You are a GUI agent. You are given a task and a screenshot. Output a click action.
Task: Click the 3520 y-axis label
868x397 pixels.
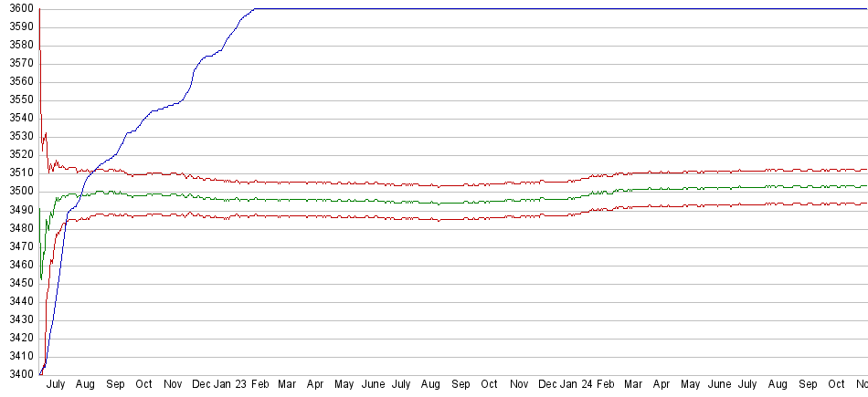pos(17,154)
